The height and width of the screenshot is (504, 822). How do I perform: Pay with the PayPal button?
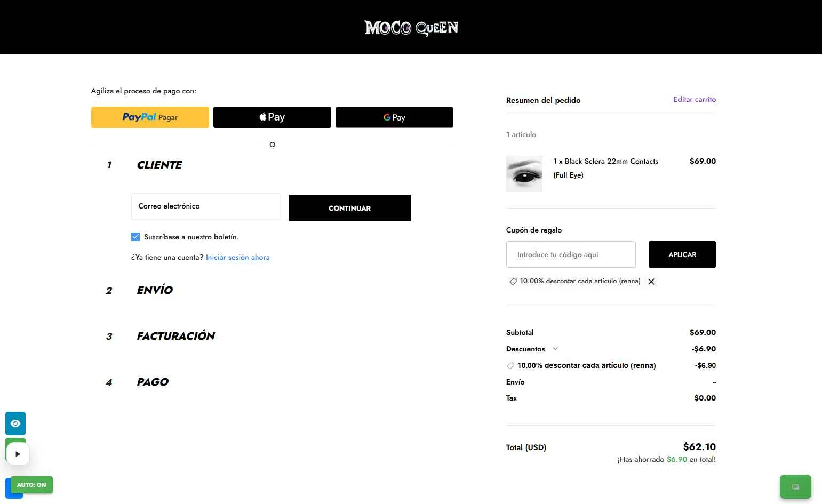coord(150,117)
